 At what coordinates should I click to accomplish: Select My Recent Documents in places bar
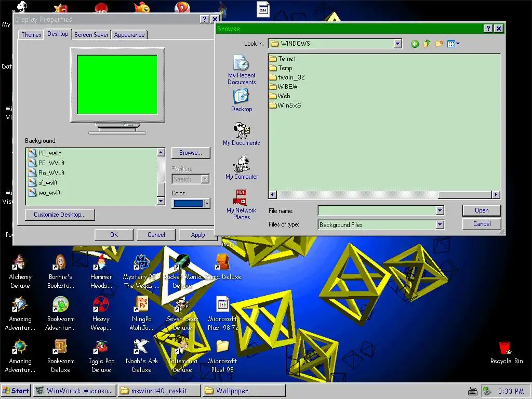(242, 70)
